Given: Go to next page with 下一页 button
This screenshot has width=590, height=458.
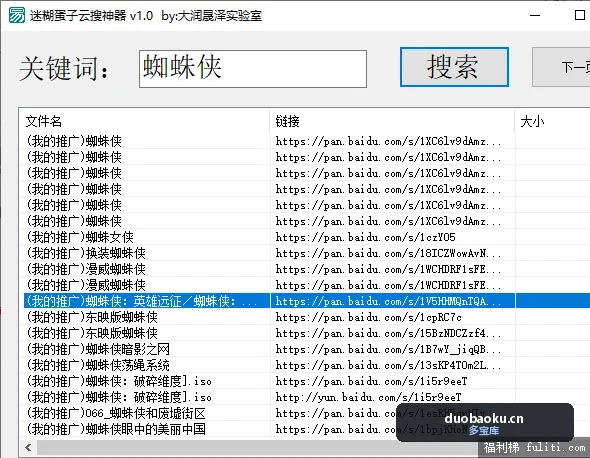Looking at the screenshot, I should point(561,67).
